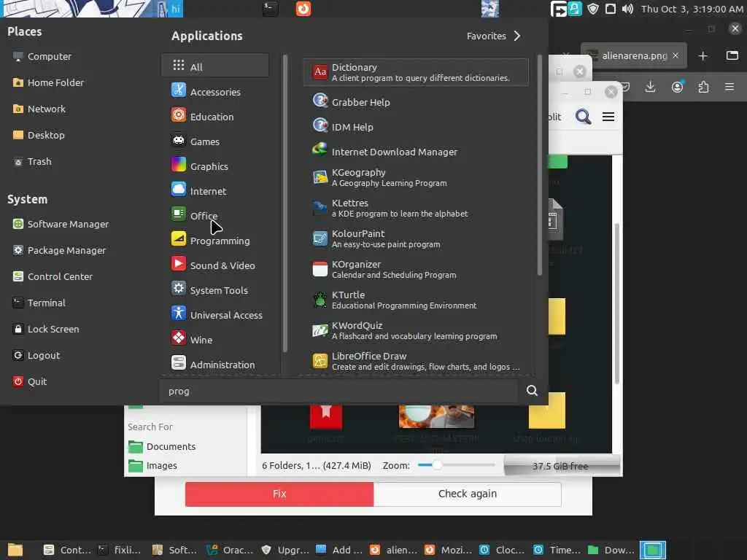Open the shield icon in system tray
747x560 pixels.
(x=592, y=9)
